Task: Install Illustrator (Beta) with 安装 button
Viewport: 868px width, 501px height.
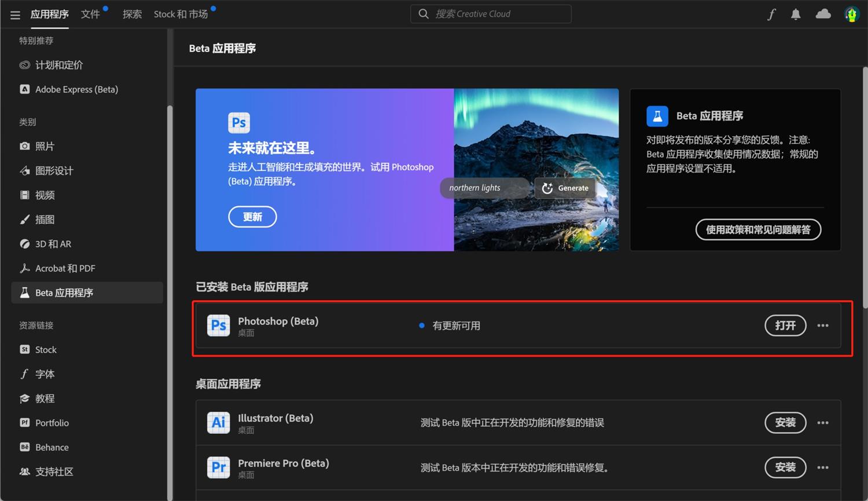Action: point(785,423)
